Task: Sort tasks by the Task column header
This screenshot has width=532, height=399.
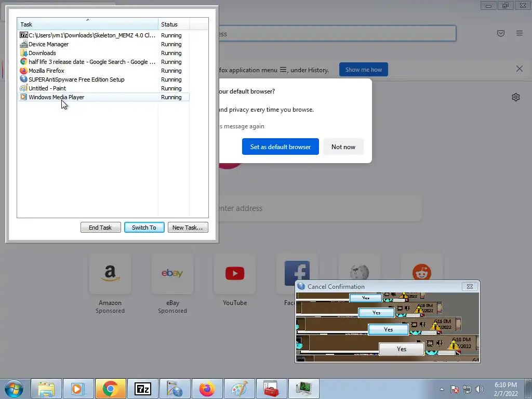Action: pos(87,24)
